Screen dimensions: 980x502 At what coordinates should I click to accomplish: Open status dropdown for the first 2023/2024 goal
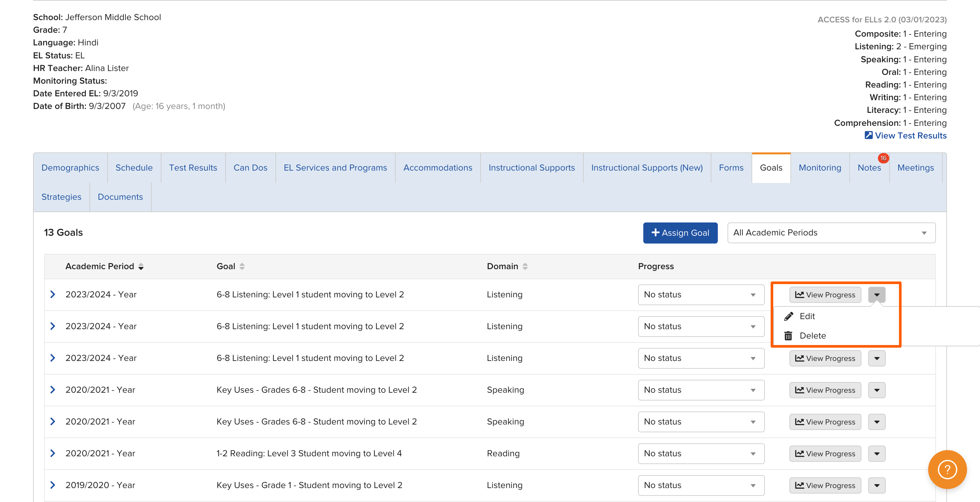pyautogui.click(x=701, y=295)
